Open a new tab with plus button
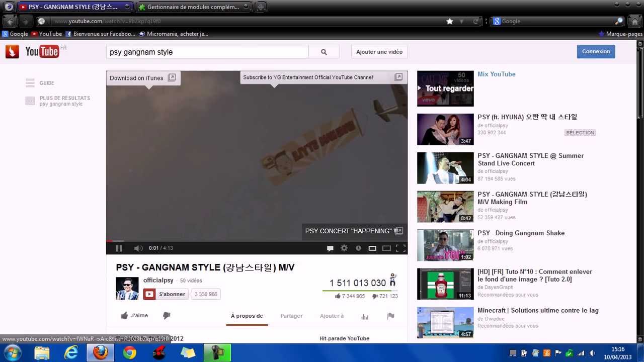The image size is (644, 362). point(261,7)
